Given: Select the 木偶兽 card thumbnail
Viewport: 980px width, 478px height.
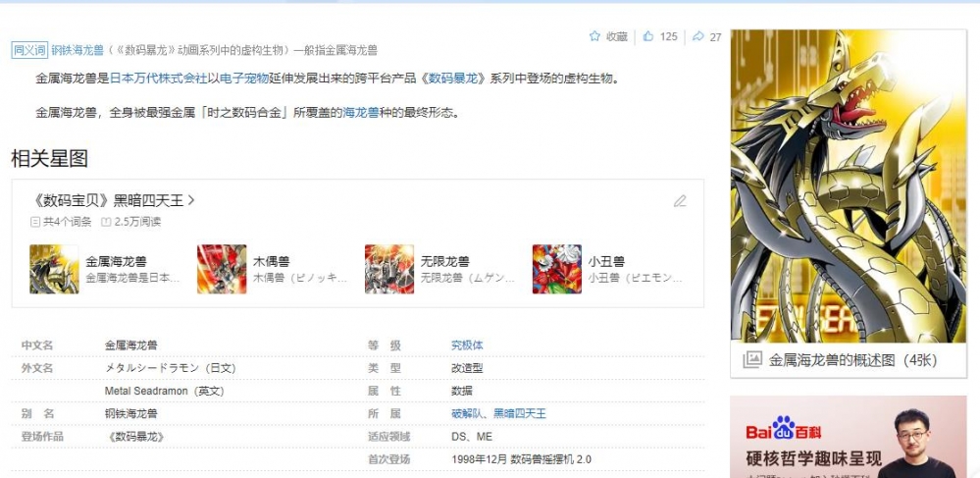Looking at the screenshot, I should click(222, 269).
